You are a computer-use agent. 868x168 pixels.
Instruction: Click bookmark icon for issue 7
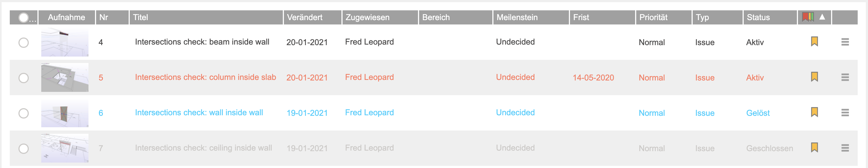(814, 147)
